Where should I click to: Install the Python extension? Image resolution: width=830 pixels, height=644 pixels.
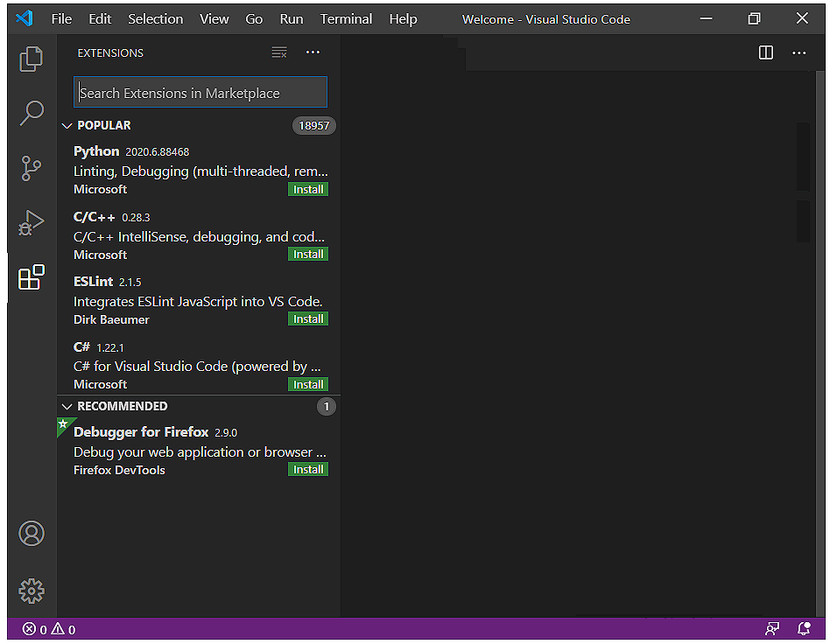308,189
